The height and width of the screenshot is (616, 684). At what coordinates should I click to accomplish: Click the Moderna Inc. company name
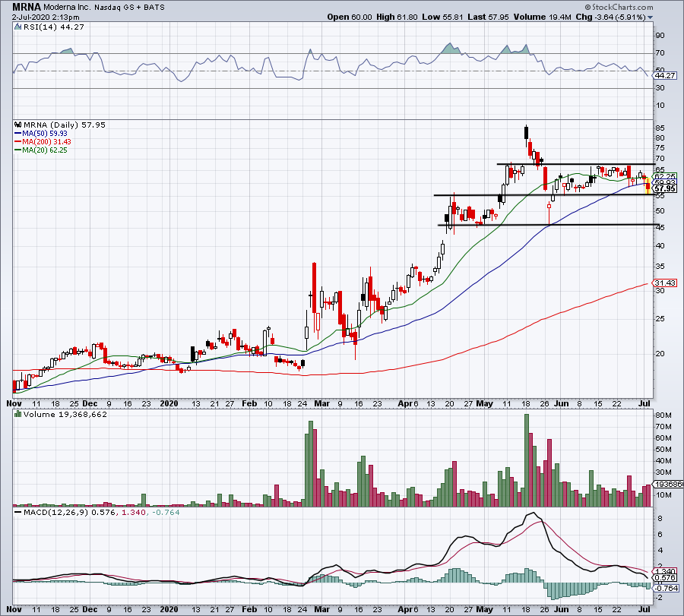67,8
